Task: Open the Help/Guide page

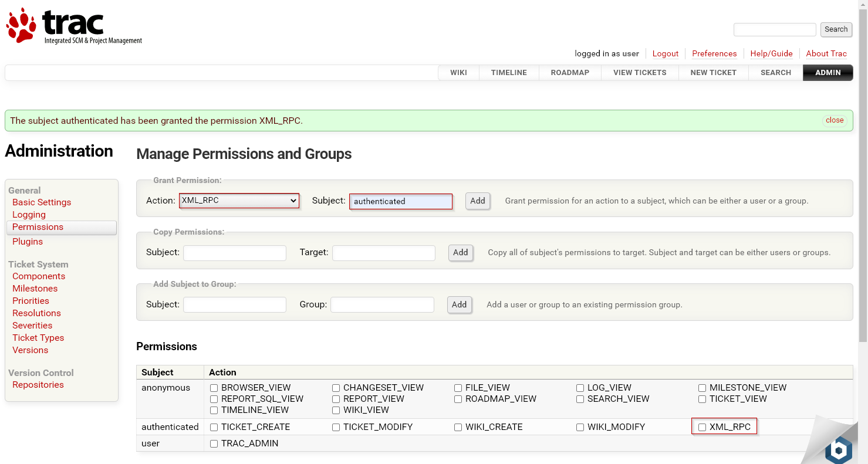Action: point(771,53)
